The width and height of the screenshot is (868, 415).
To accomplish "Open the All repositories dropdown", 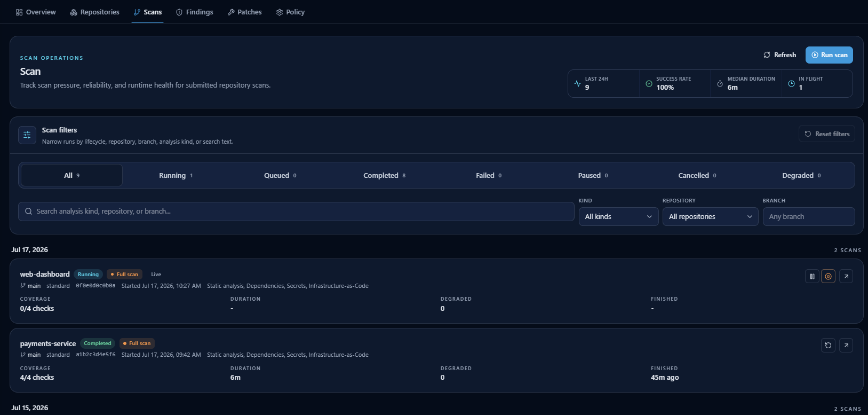I will tap(710, 217).
